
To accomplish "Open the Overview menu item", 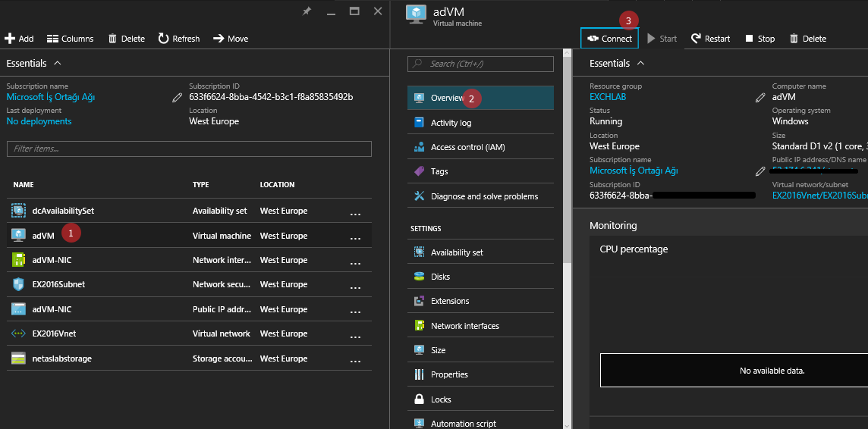I will point(480,98).
